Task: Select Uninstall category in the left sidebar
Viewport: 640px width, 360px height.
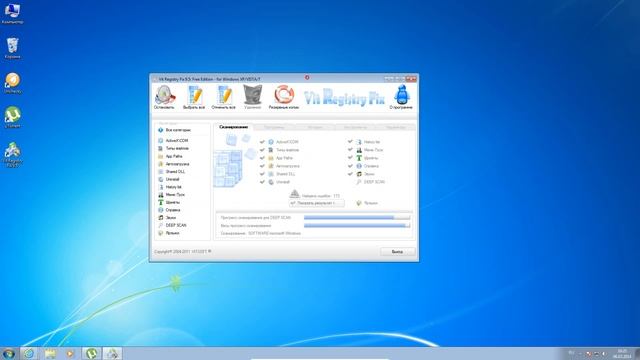Action: (x=169, y=179)
